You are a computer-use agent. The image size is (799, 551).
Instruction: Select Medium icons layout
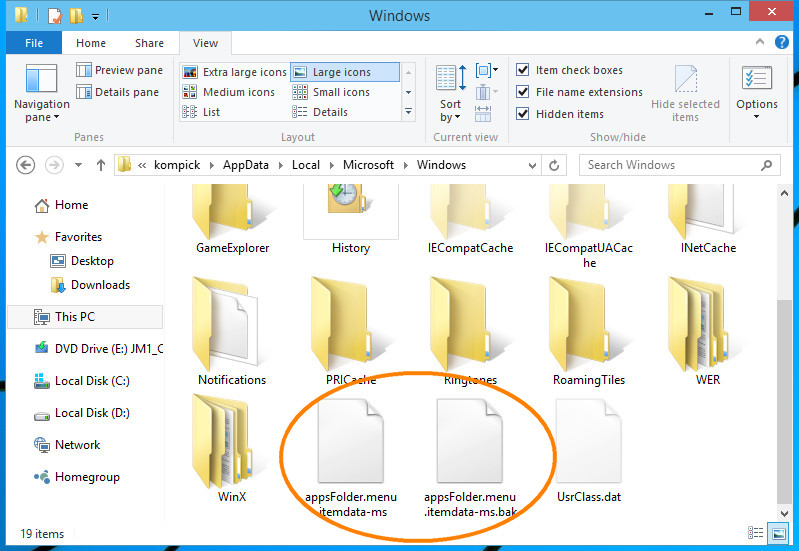point(229,92)
